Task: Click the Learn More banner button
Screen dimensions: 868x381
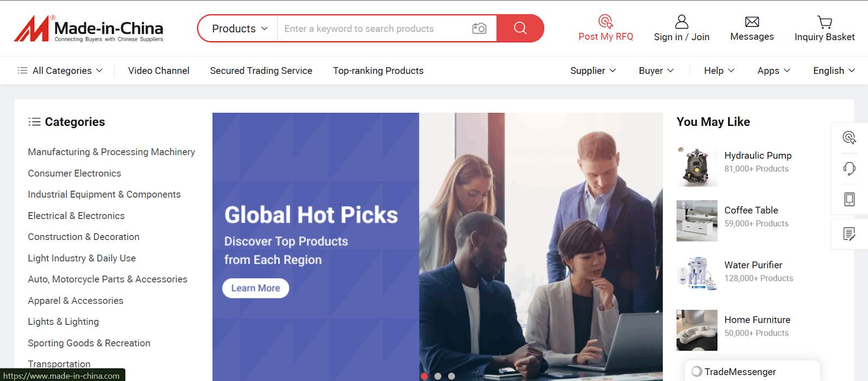Action: 256,288
